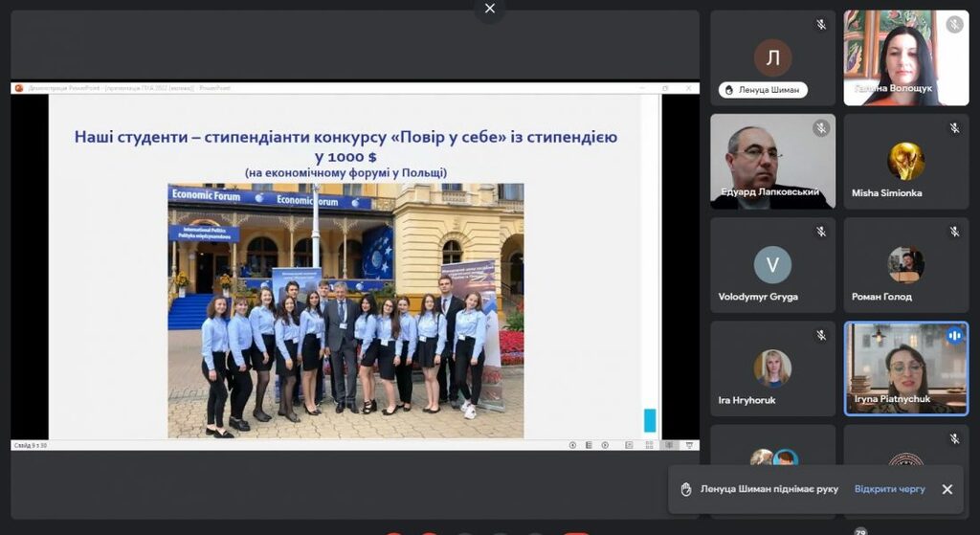Click the previous slide arrow in PowerPoint status bar
Image resolution: width=980 pixels, height=535 pixels.
[572, 445]
